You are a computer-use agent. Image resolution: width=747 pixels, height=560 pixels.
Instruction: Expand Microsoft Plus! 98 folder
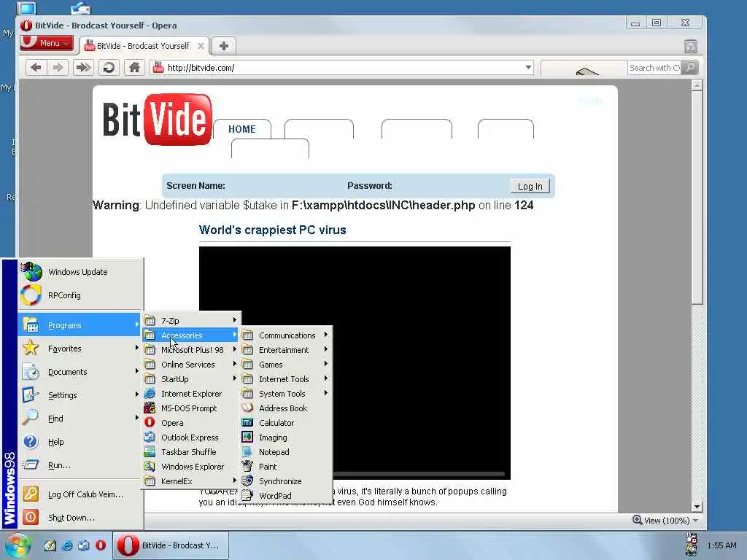(190, 350)
